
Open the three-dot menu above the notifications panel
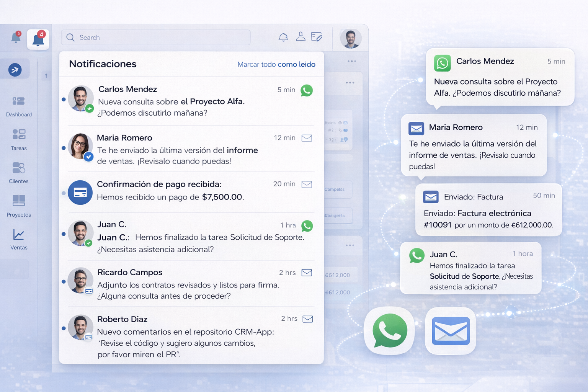pyautogui.click(x=351, y=61)
